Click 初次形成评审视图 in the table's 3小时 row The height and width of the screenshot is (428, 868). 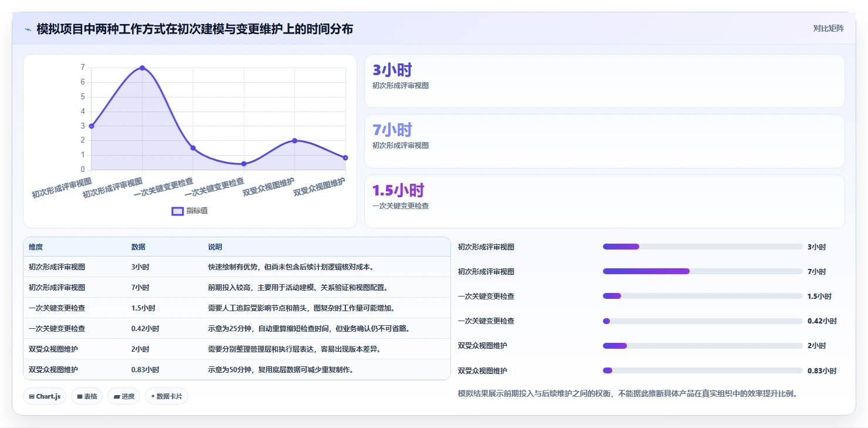(57, 267)
